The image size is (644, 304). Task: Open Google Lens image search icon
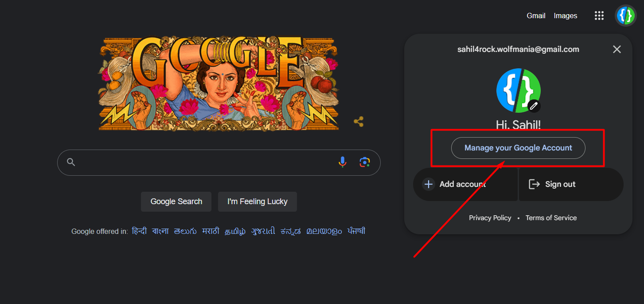coord(364,162)
